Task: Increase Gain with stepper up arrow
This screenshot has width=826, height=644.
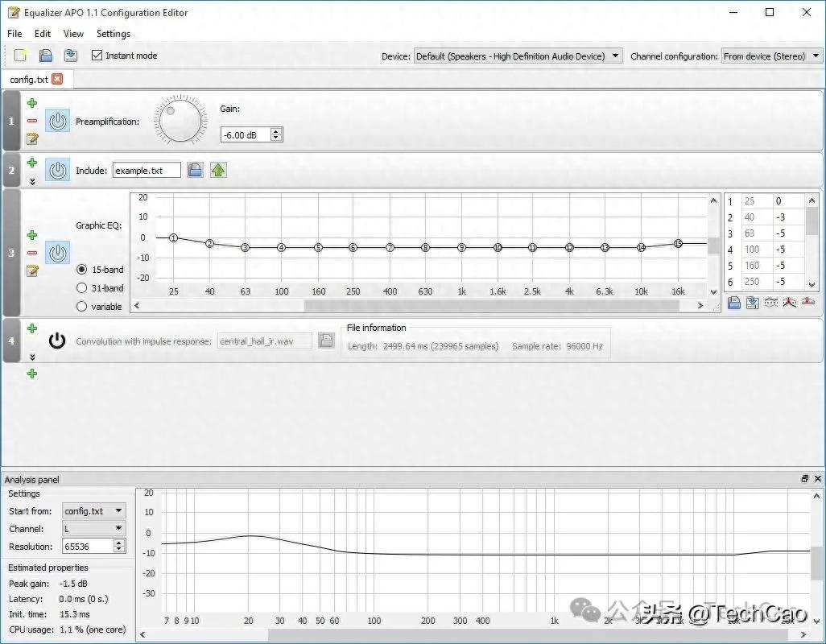Action: [x=276, y=131]
